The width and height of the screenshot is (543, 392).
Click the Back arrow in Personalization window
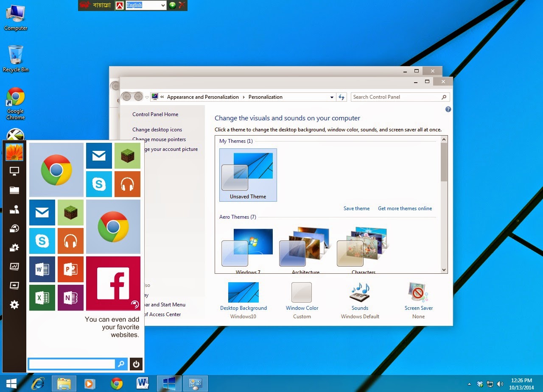pyautogui.click(x=126, y=97)
